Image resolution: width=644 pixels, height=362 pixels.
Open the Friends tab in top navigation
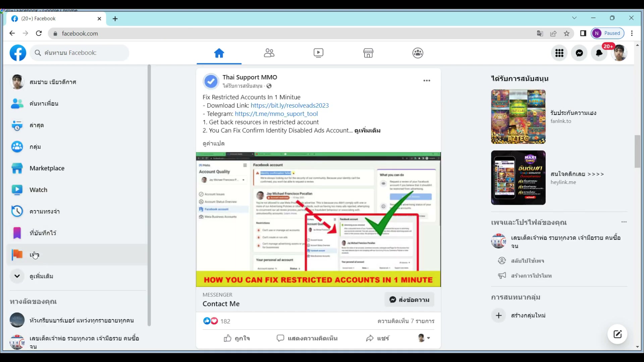[269, 53]
